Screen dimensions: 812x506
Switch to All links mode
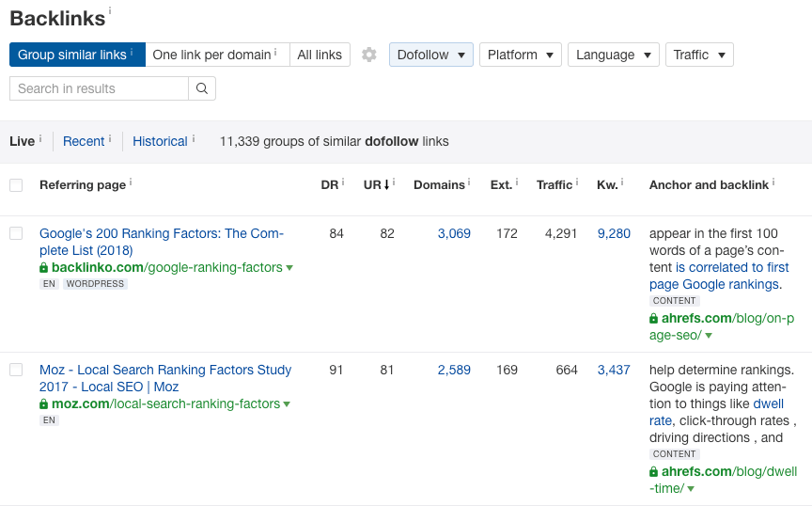[320, 55]
